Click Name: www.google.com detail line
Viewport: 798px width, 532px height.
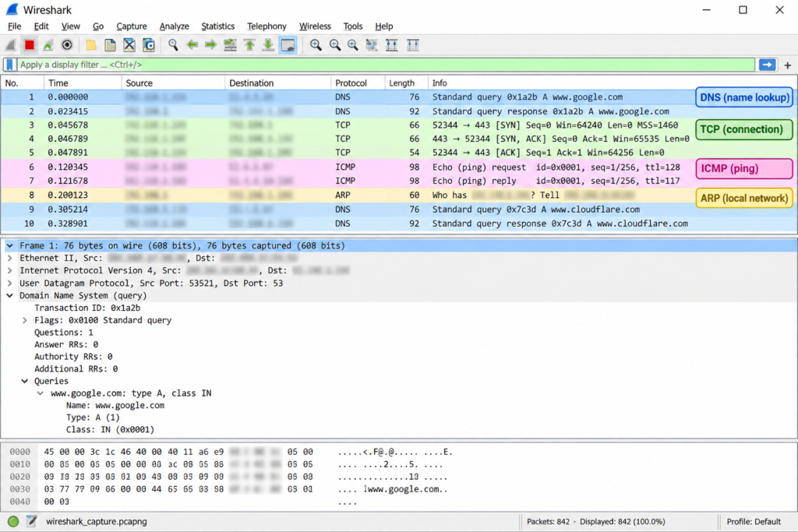click(115, 406)
